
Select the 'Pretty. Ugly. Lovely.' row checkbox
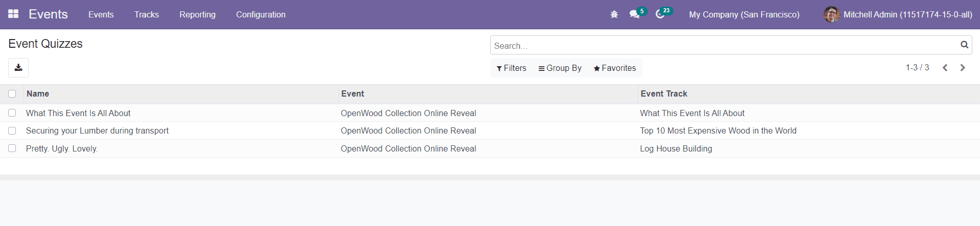point(12,148)
